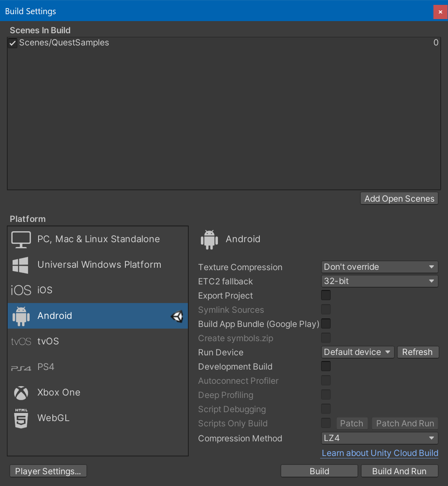448x486 pixels.
Task: Open the Learn about Unity Cloud Build link
Action: pyautogui.click(x=380, y=453)
